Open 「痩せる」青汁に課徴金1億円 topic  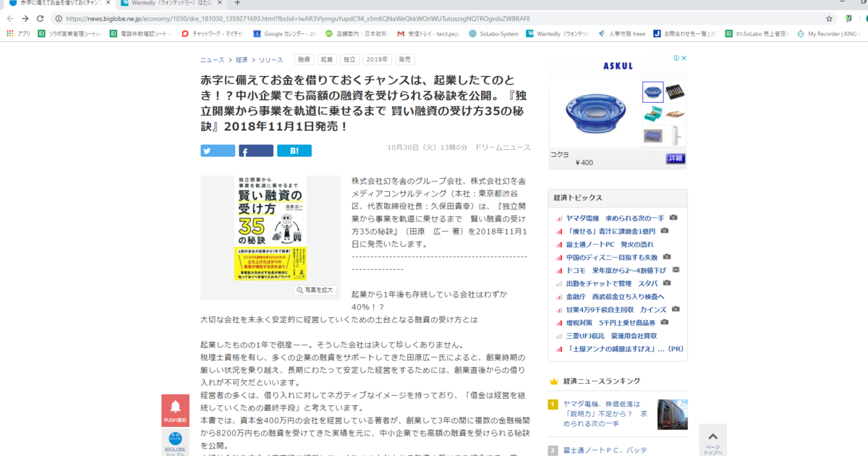click(610, 231)
